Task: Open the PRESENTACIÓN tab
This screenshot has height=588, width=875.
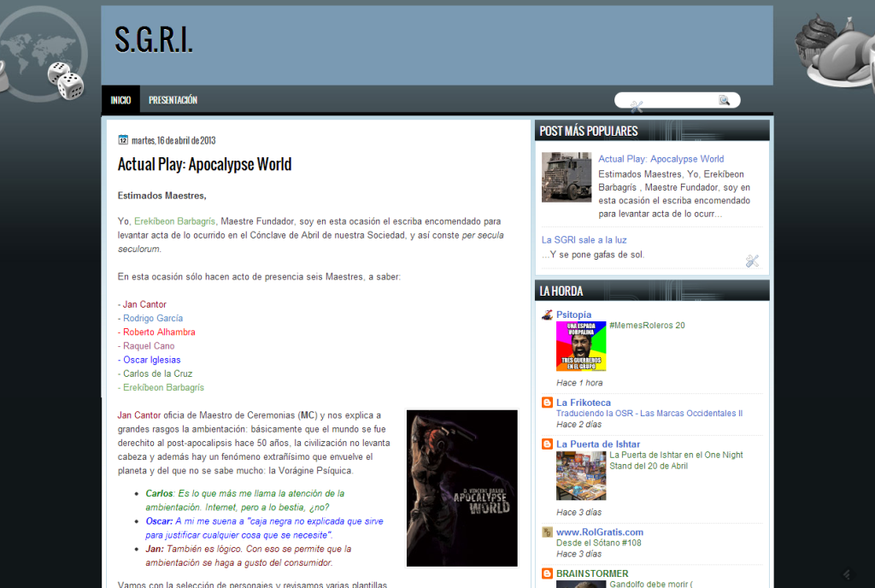Action: pos(173,100)
